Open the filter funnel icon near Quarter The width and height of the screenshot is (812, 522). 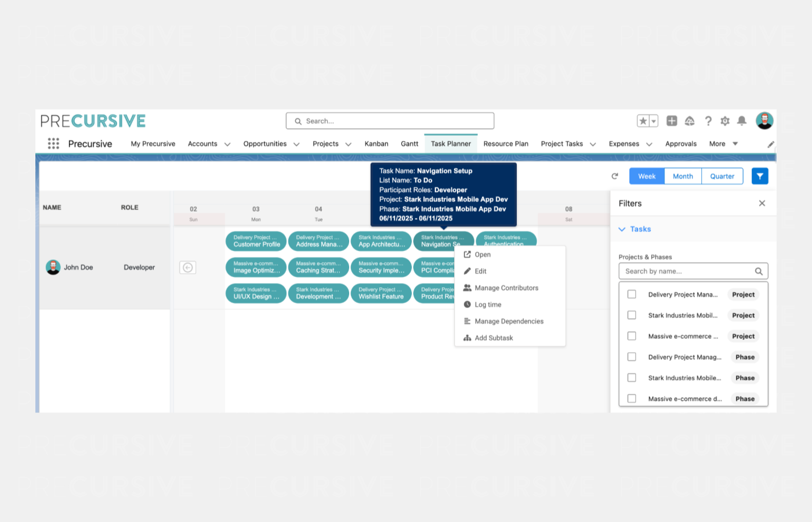[x=760, y=176]
